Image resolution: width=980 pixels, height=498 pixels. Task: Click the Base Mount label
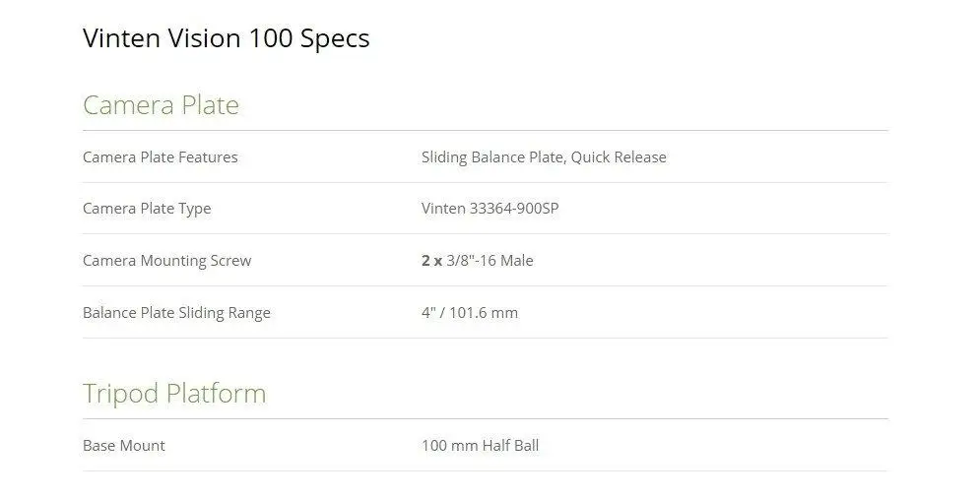point(124,446)
